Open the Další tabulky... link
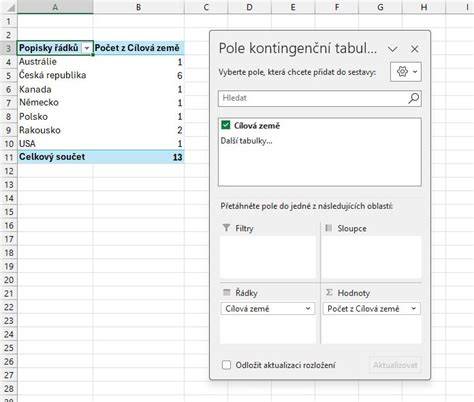This screenshot has height=402, width=474. (x=246, y=141)
